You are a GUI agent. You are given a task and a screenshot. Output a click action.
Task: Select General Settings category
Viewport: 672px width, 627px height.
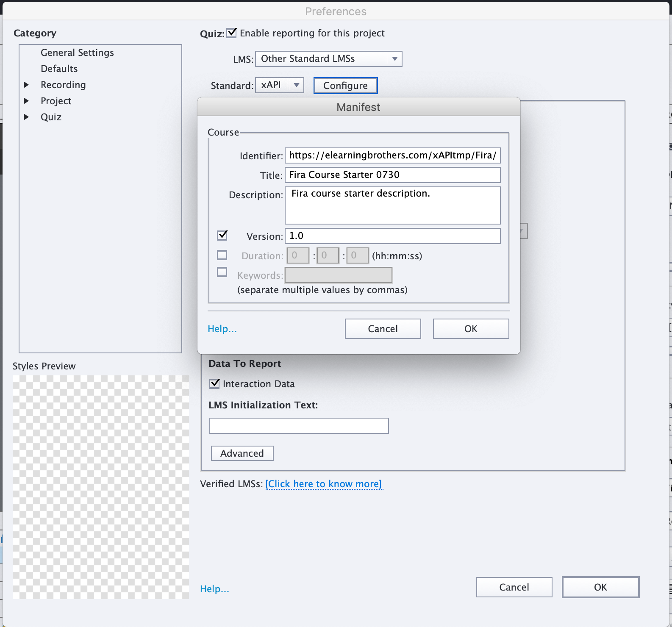click(77, 53)
